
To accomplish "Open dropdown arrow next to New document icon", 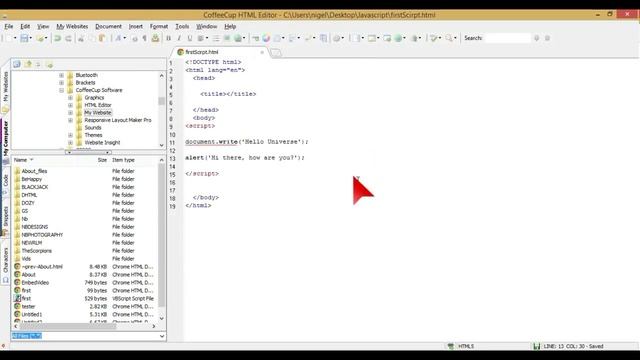I will (x=15, y=38).
